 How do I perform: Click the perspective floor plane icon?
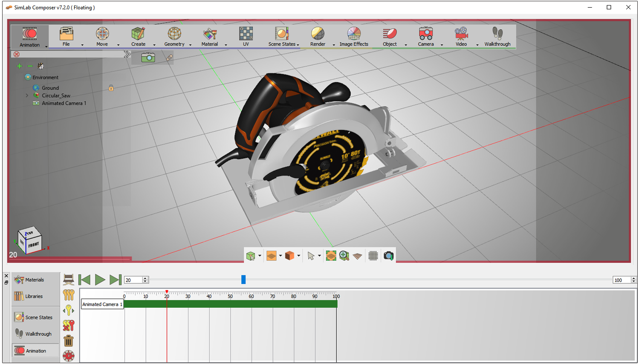[358, 256]
